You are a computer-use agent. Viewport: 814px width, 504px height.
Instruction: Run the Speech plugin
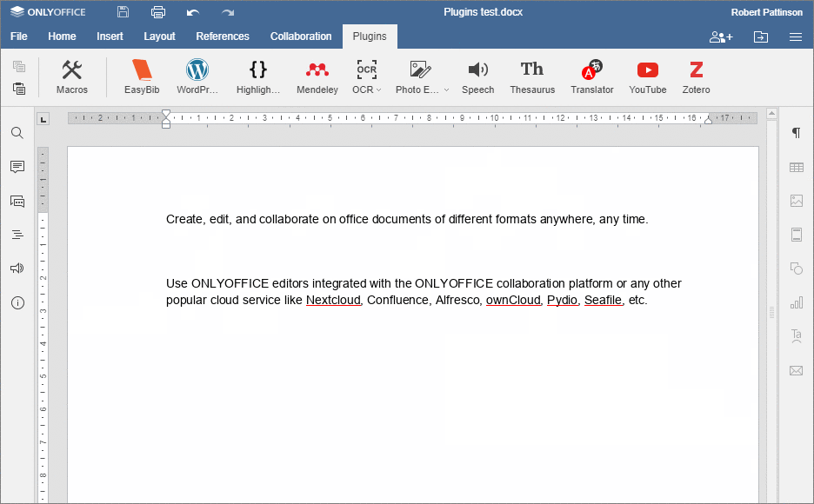(x=477, y=76)
